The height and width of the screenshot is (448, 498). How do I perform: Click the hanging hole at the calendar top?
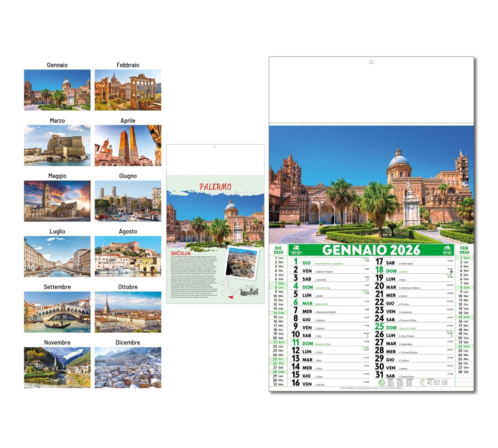point(371,62)
